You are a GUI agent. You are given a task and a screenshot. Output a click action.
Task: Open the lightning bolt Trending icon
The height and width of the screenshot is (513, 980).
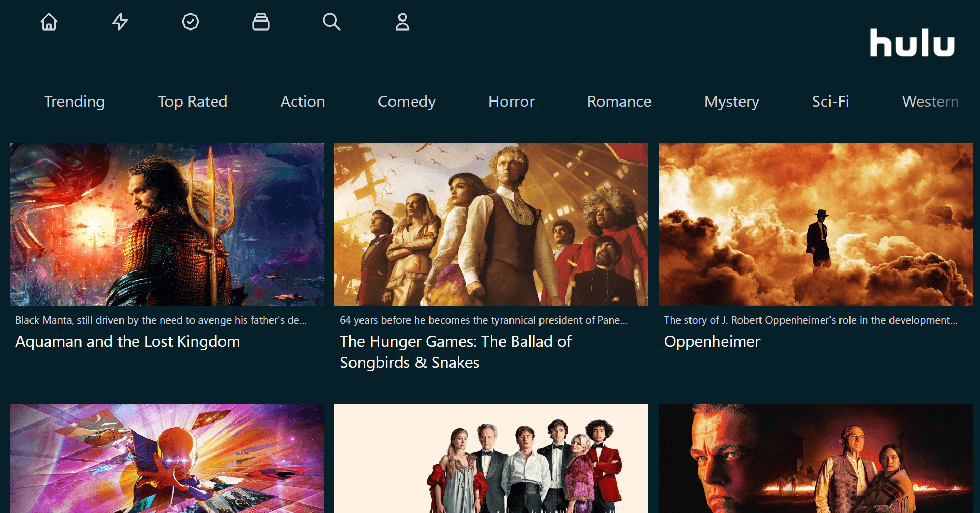pyautogui.click(x=120, y=22)
